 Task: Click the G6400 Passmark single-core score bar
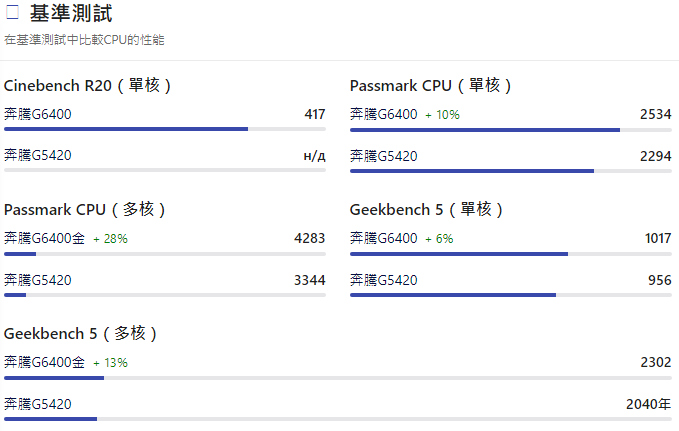pyautogui.click(x=485, y=130)
